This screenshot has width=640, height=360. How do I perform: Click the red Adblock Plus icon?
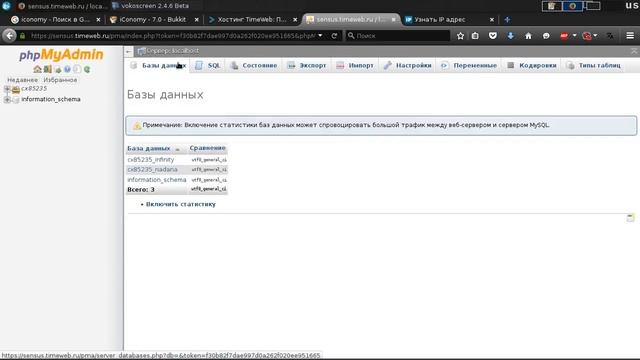click(564, 36)
